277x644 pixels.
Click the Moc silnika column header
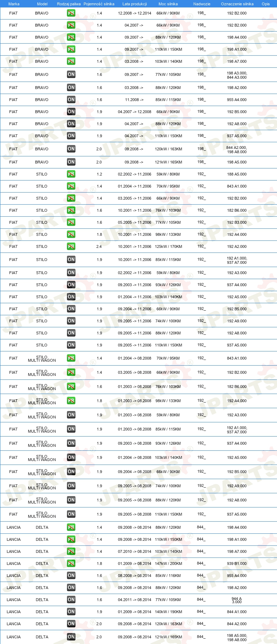click(x=168, y=4)
